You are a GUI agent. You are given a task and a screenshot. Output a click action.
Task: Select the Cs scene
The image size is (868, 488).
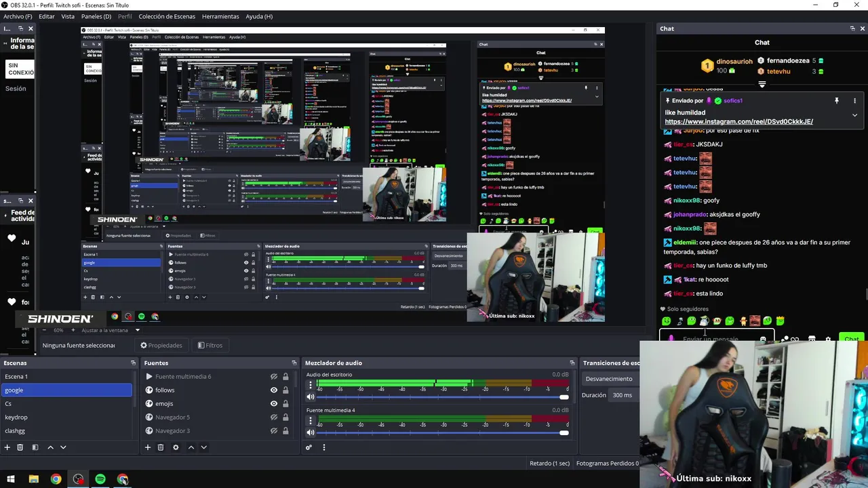(66, 403)
